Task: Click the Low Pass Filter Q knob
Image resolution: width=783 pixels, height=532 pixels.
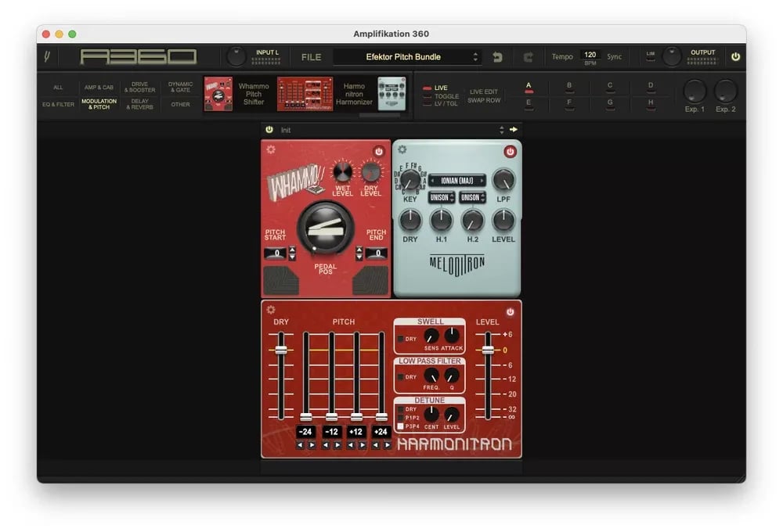Action: (x=452, y=376)
